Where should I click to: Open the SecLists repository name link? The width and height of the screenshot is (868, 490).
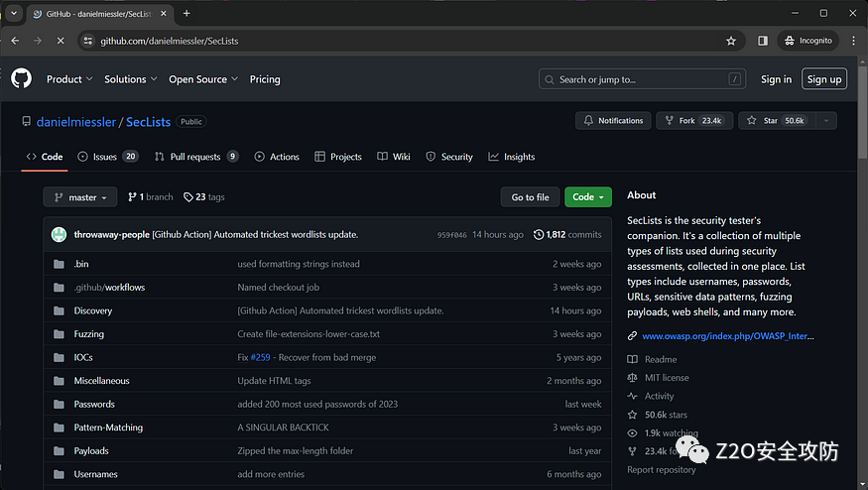[149, 122]
